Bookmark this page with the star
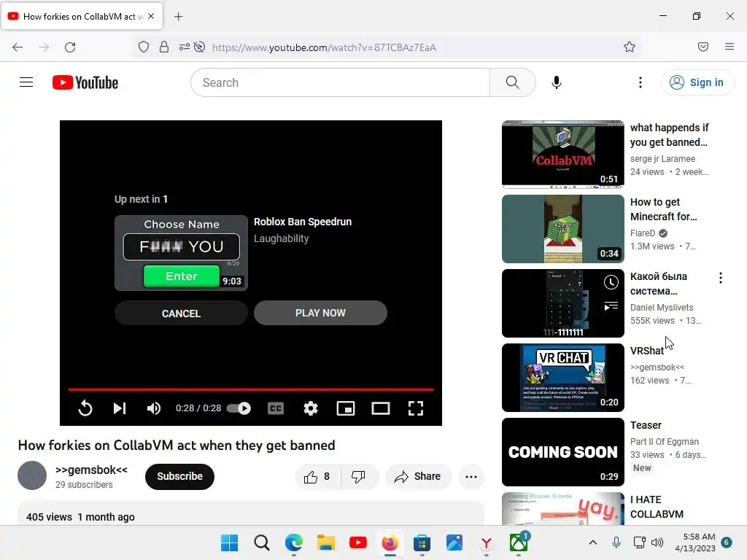The height and width of the screenshot is (560, 747). point(630,47)
